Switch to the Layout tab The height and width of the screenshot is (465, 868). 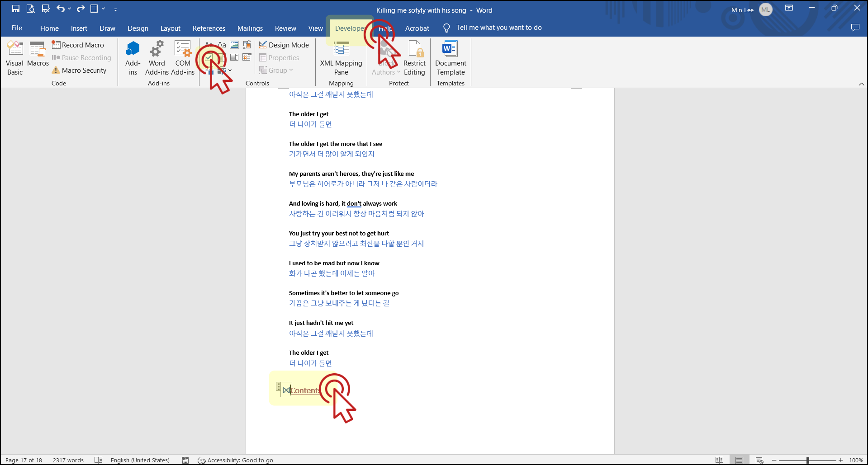pyautogui.click(x=170, y=28)
